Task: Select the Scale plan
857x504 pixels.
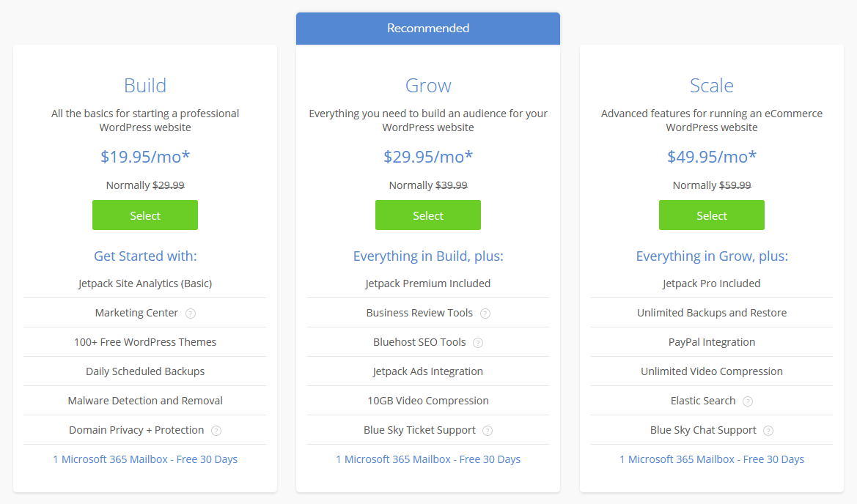Action: (x=712, y=215)
